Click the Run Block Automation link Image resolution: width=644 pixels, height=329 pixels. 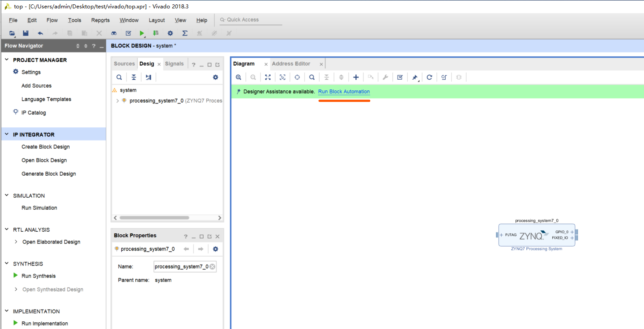[x=344, y=92]
